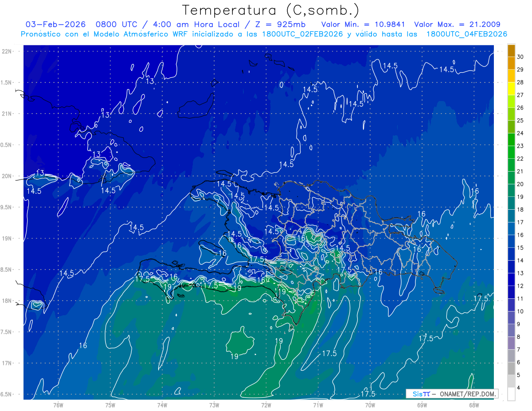The width and height of the screenshot is (532, 411).
Task: Click the '72W' longitude axis label
Action: coord(266,405)
